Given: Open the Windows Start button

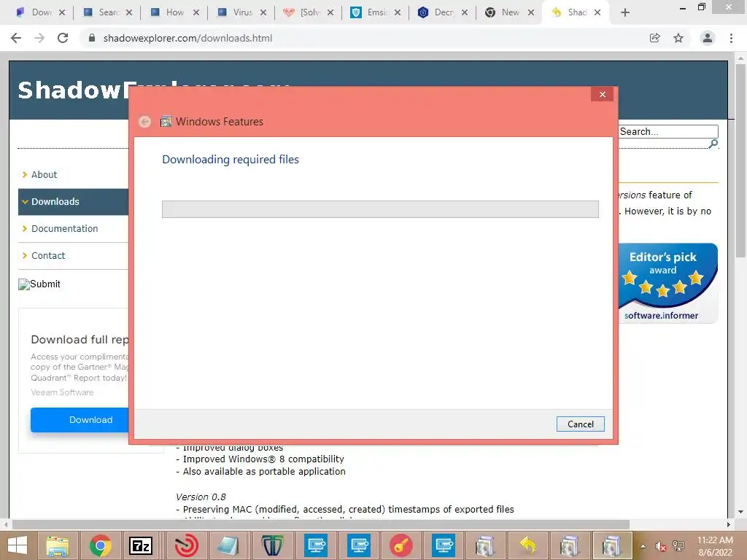Looking at the screenshot, I should tap(18, 545).
